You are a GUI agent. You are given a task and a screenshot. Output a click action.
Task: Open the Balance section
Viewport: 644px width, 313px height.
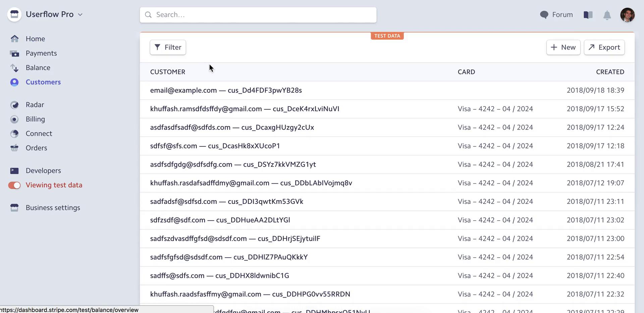coord(38,68)
